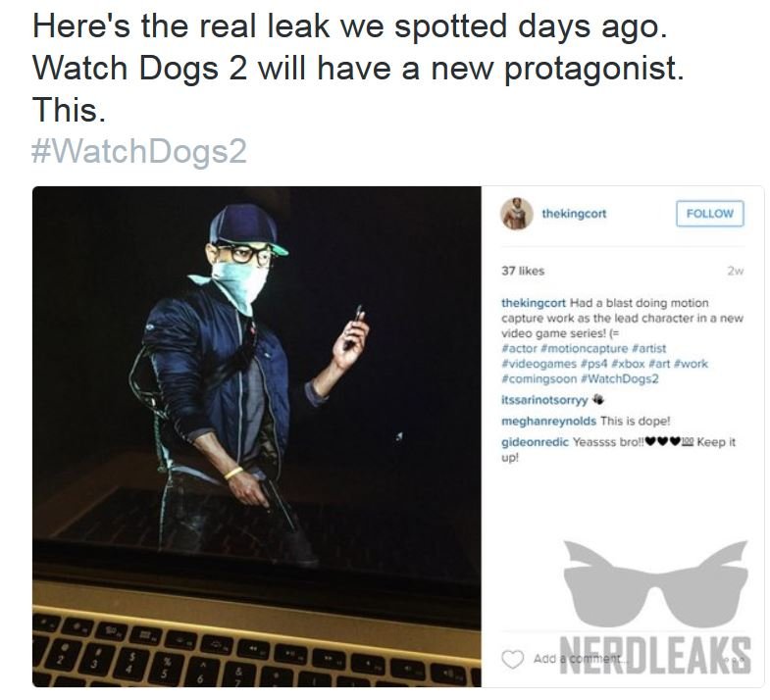The height and width of the screenshot is (700, 770).
Task: Open the gray #WatchDogs2 hashtag under the tweet
Action: point(139,151)
